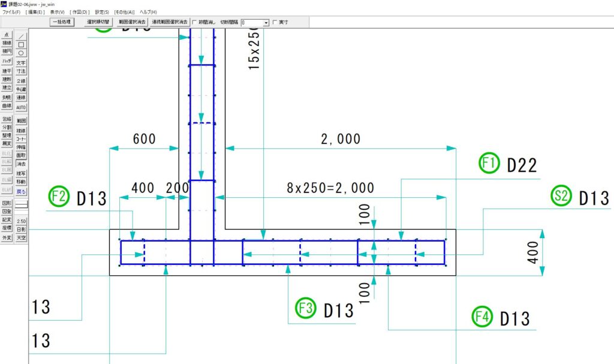Enable the 実寸 checkbox
Viewport: 614px width, 364px height.
[275, 22]
